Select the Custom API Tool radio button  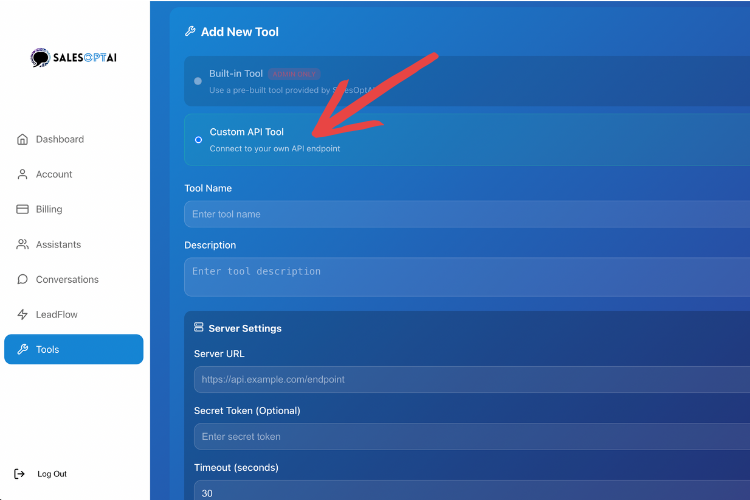198,140
